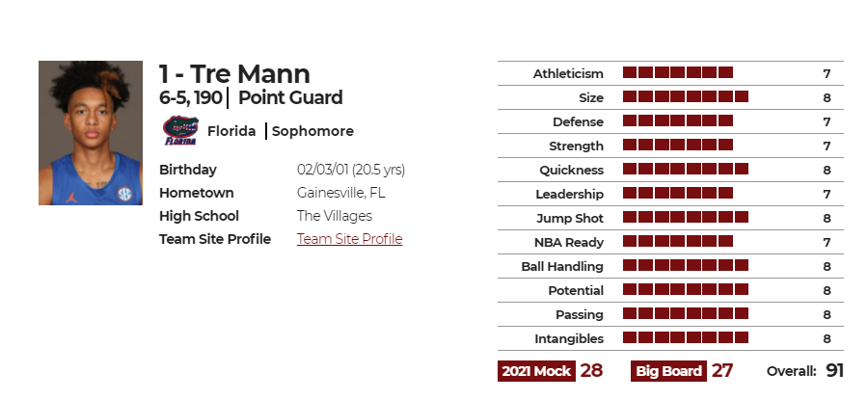Click the Athleticism rating bar
868x400 pixels.
678,72
